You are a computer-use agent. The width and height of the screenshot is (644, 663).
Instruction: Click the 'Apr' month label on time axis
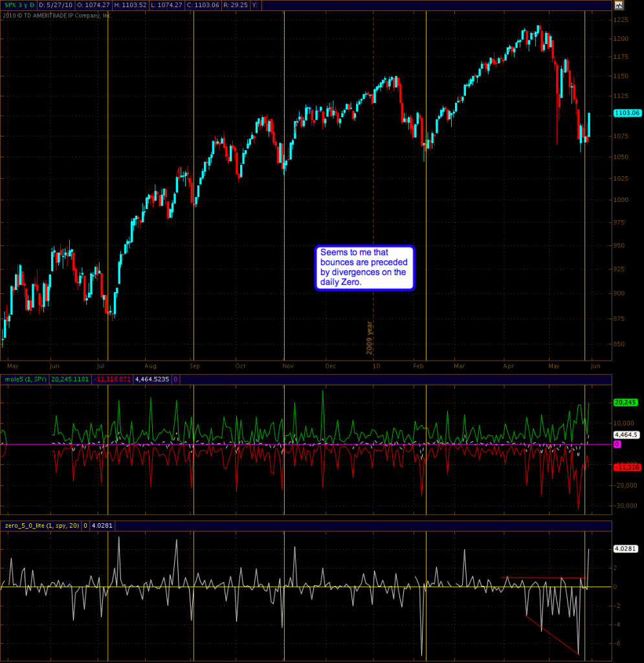tap(509, 366)
